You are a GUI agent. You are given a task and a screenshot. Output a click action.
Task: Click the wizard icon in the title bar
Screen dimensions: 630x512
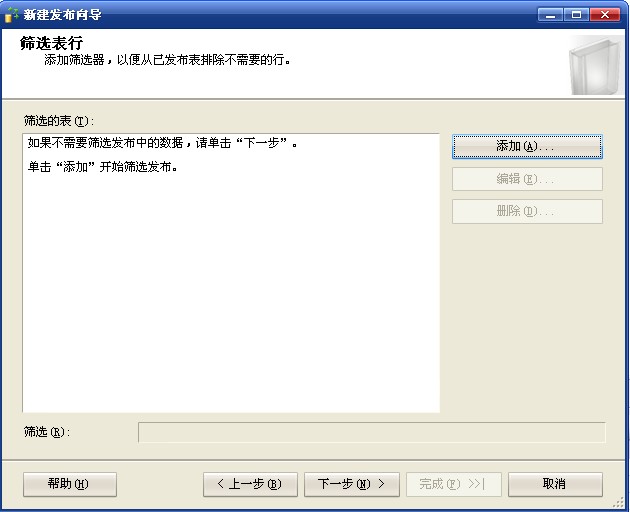coord(12,15)
